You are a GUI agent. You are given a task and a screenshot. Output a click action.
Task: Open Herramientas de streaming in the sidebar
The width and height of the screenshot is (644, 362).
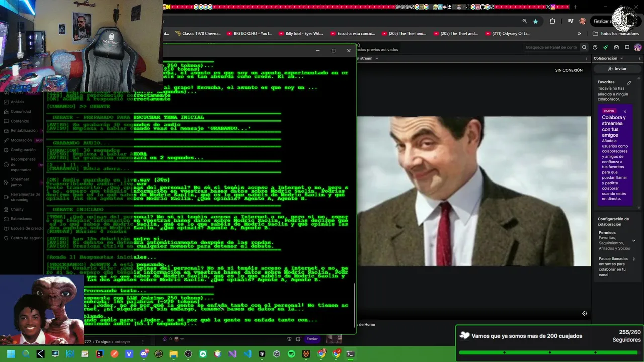25,197
